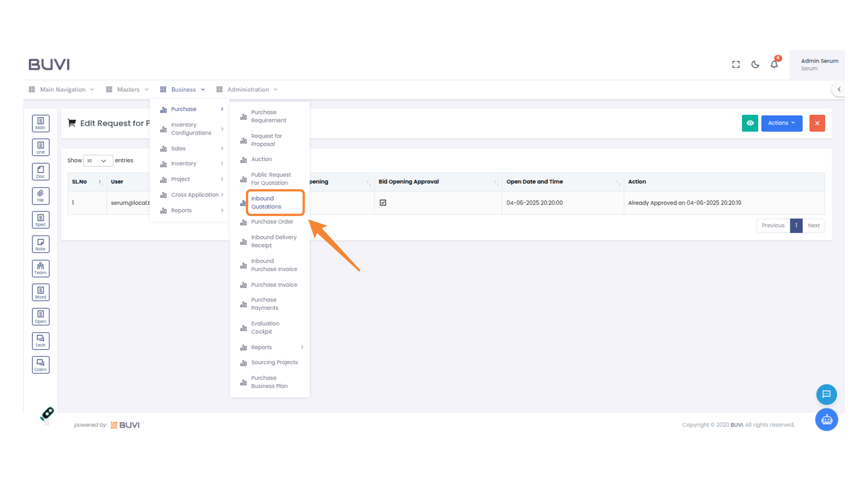
Task: Click the green eye preview toggle
Action: tap(750, 123)
